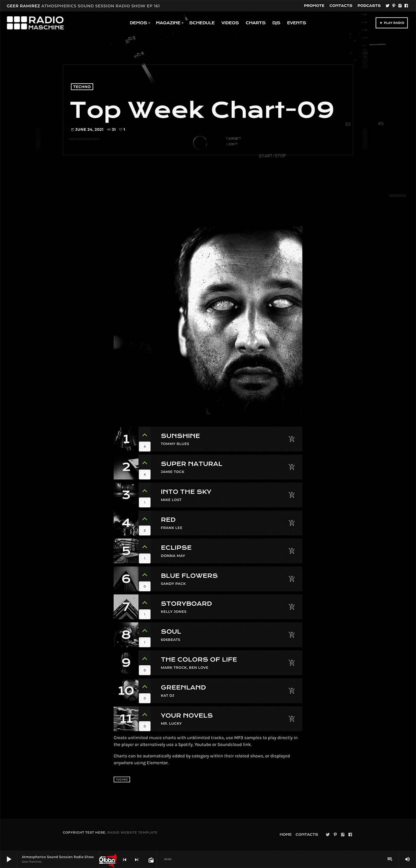Add Eclipse by Donna May to cart
The height and width of the screenshot is (868, 416).
[x=292, y=551]
